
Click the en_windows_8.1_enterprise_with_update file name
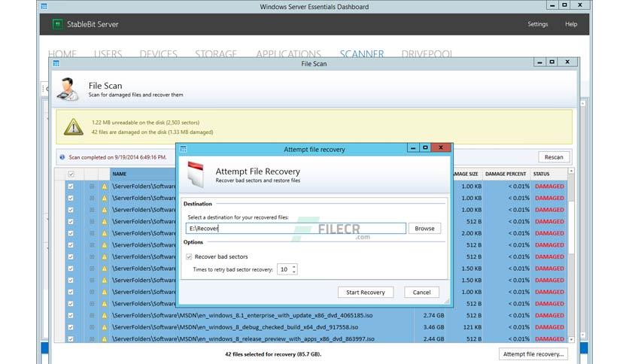[x=242, y=316]
